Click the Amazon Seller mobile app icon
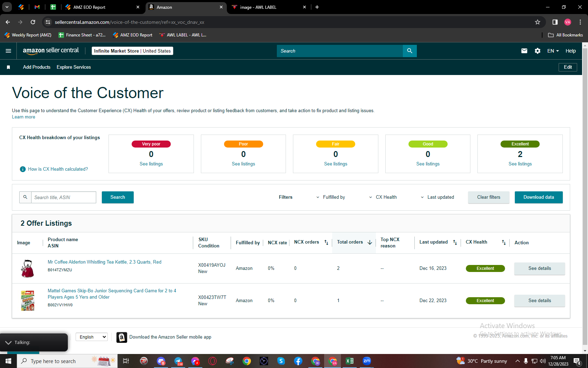 (121, 337)
